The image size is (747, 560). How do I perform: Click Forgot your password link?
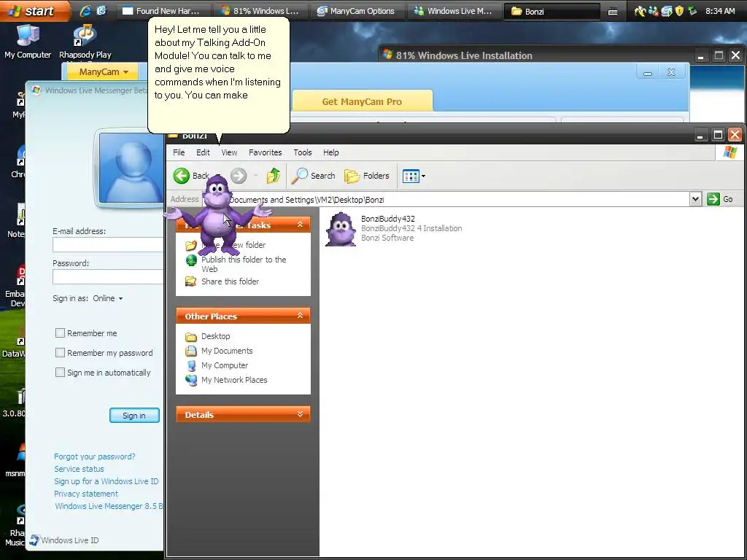(x=94, y=456)
